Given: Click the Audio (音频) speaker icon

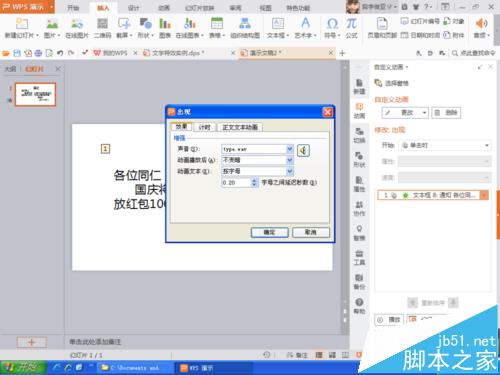Looking at the screenshot, I should (481, 24).
